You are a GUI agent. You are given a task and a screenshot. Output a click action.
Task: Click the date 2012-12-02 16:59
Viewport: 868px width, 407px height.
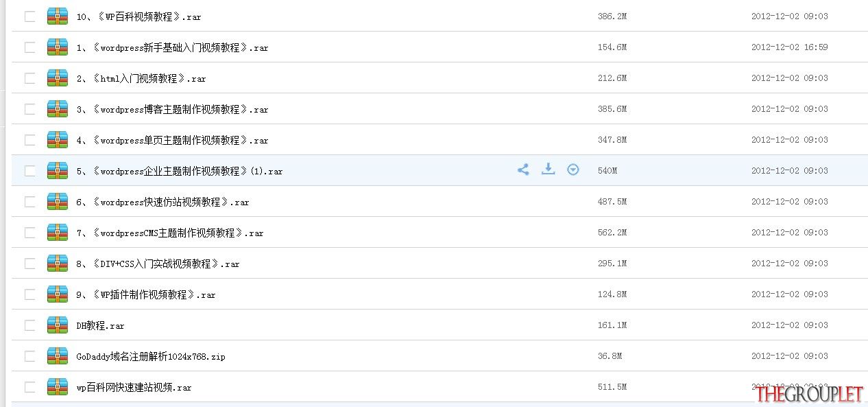coord(789,47)
